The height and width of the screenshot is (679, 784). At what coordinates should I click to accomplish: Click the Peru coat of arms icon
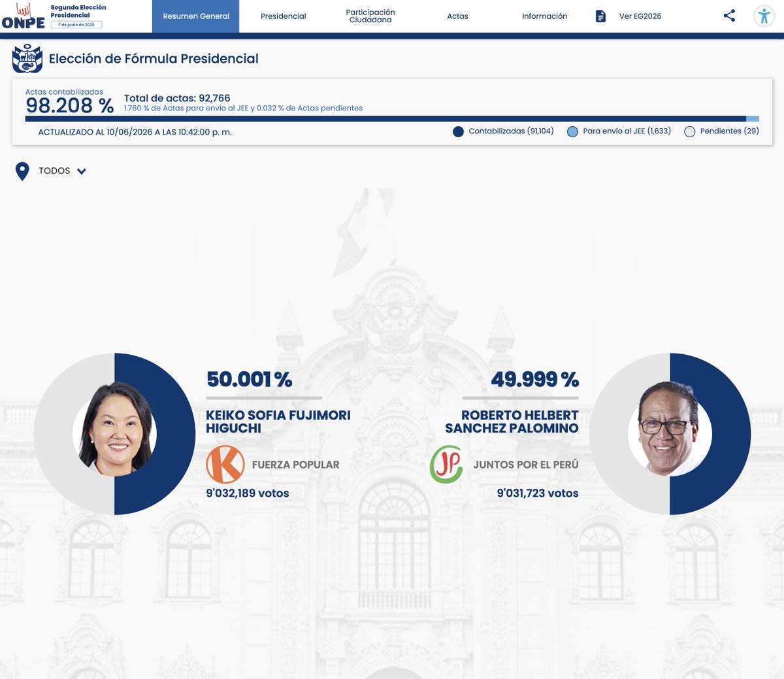[27, 59]
